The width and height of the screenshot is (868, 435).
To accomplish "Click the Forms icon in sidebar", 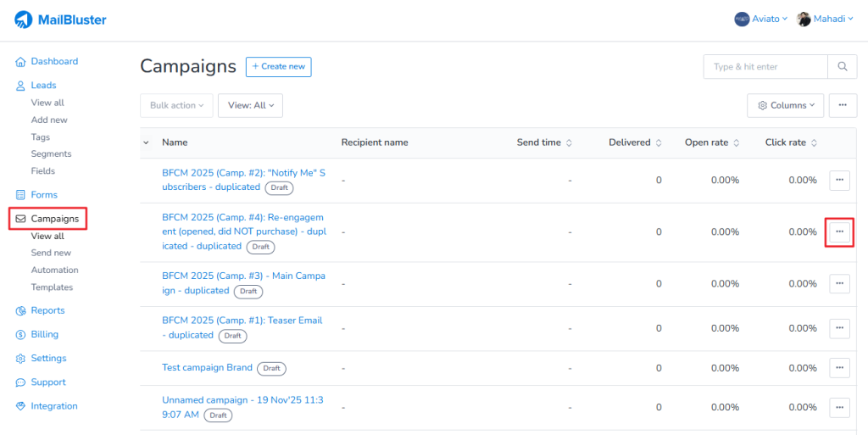I will point(20,195).
